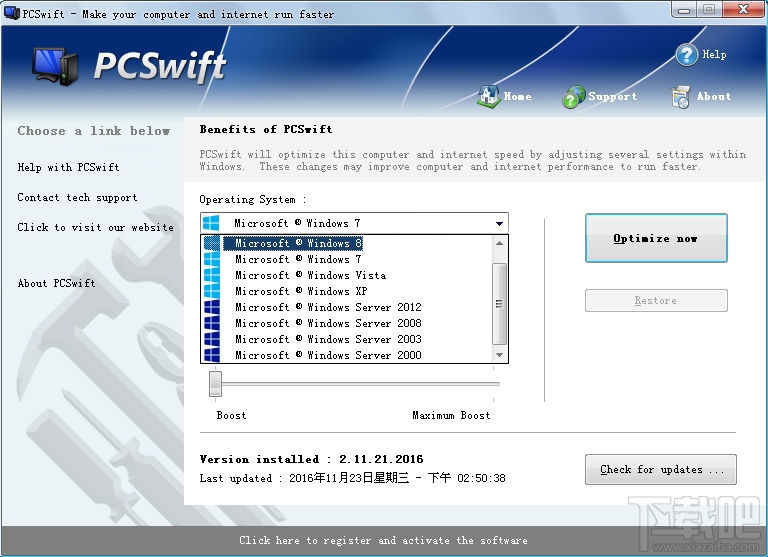Close the PCSwift window
Viewport: 768px width, 557px height.
click(743, 9)
